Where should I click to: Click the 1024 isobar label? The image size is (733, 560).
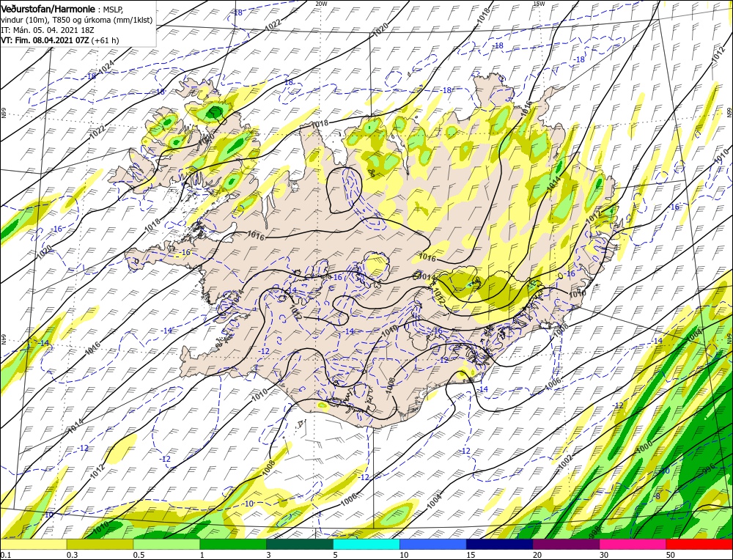point(106,68)
